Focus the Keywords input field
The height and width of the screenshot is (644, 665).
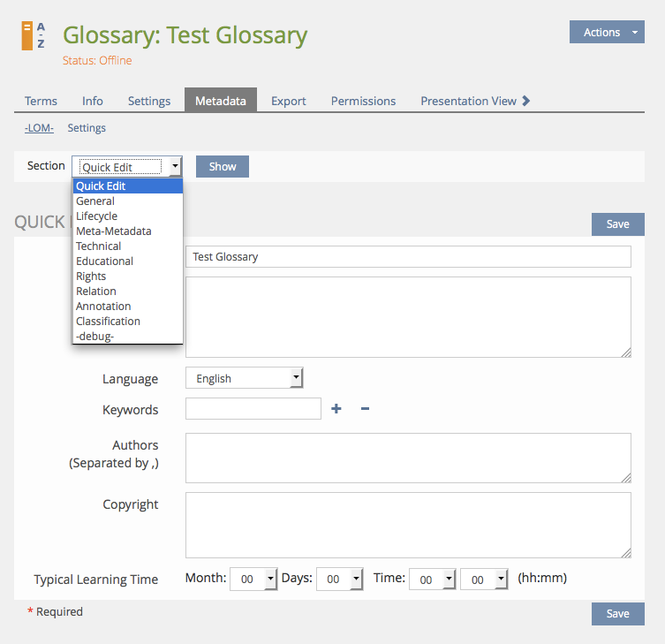click(x=253, y=409)
